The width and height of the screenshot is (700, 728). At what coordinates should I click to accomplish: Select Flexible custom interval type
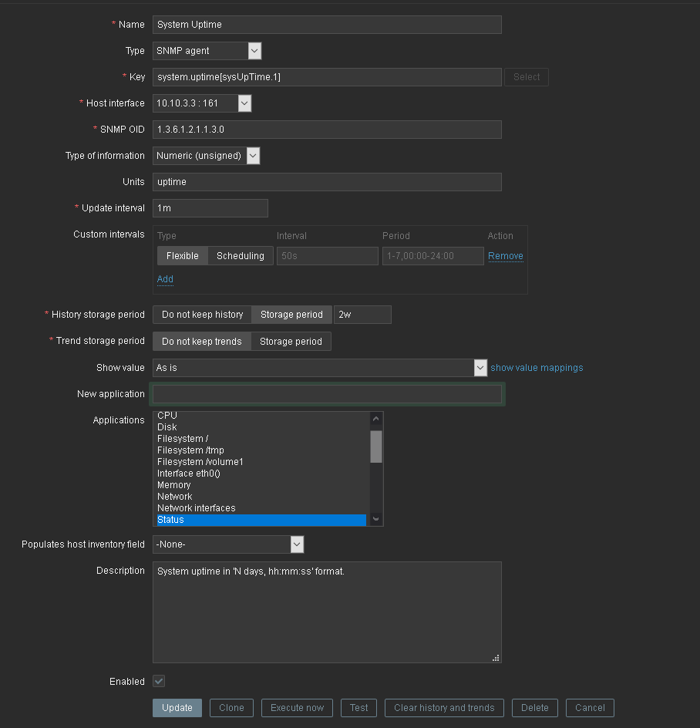click(x=183, y=256)
